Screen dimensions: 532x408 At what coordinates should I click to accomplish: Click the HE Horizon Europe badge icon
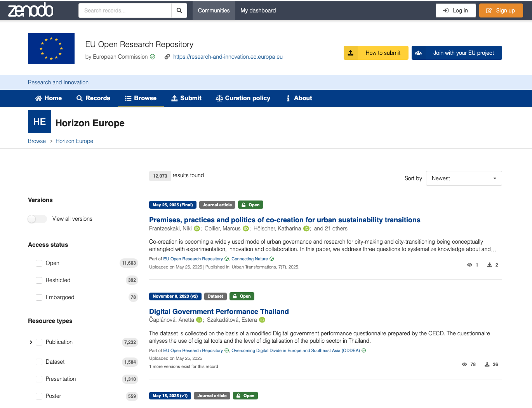pos(40,122)
